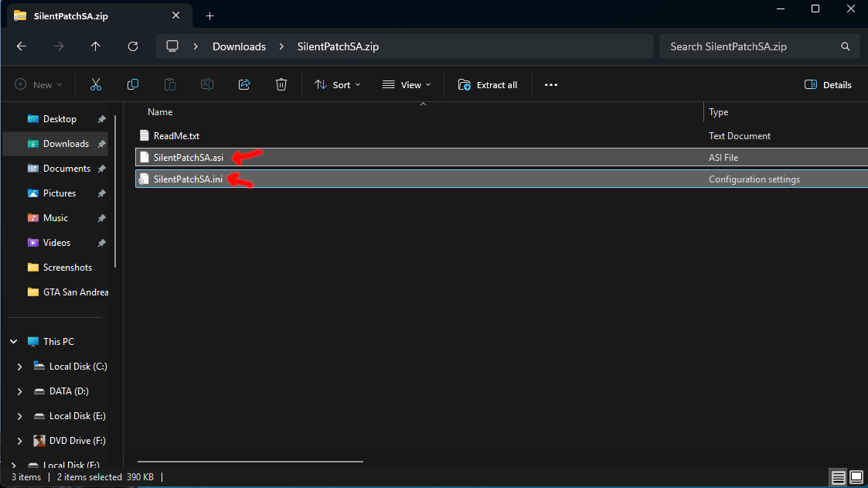Click Downloads in the address breadcrumb
The height and width of the screenshot is (488, 868).
pyautogui.click(x=239, y=46)
